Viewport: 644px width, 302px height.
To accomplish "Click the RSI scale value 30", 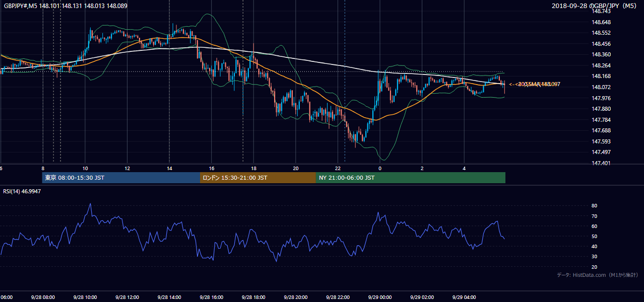I will tap(595, 257).
